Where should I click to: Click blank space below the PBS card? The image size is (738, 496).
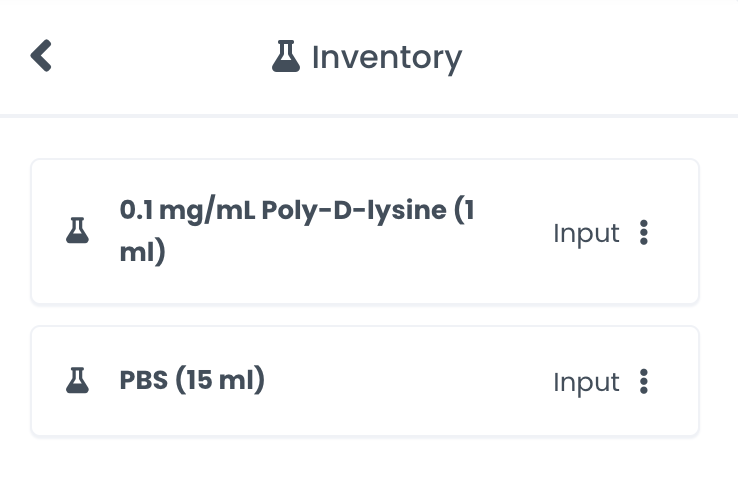[x=364, y=466]
